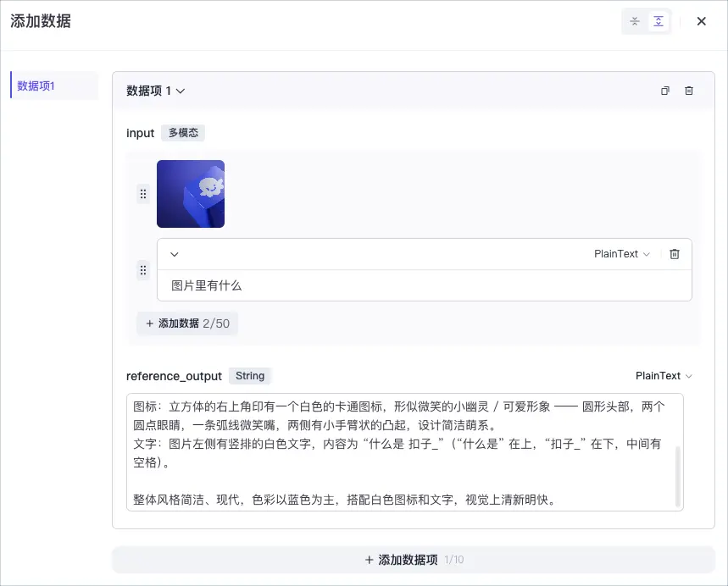The width and height of the screenshot is (728, 586).
Task: Expand all data items icon in header
Action: pos(659,21)
